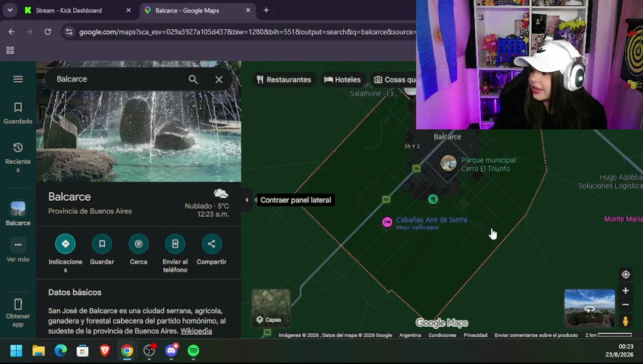The image size is (643, 364).
Task: Click the Ver más three-dot icon
Action: tap(18, 245)
